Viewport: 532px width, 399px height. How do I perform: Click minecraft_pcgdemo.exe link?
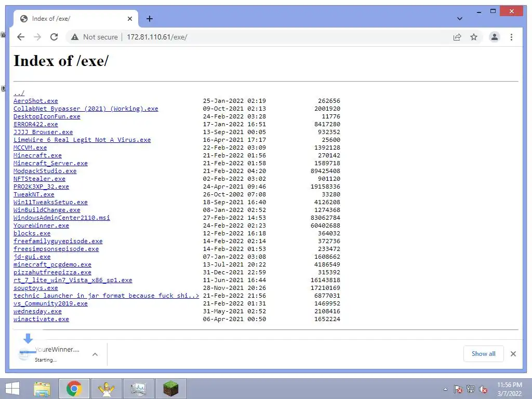tap(52, 264)
